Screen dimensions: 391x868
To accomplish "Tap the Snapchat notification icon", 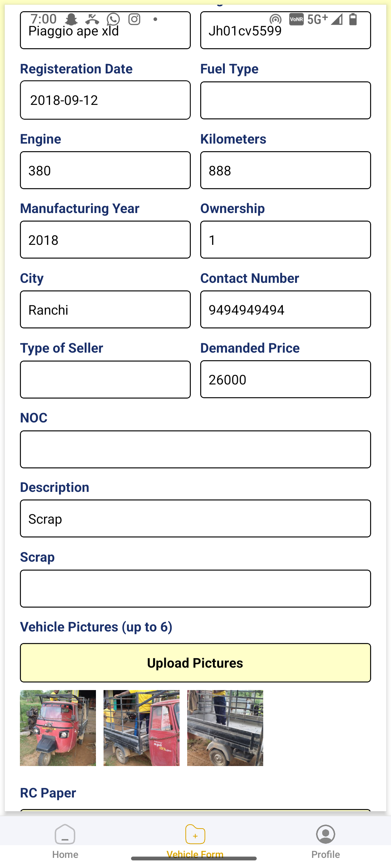I will tap(71, 19).
